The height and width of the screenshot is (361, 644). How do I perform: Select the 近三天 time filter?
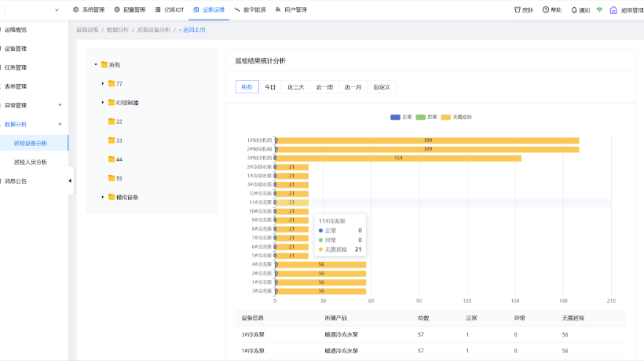296,87
